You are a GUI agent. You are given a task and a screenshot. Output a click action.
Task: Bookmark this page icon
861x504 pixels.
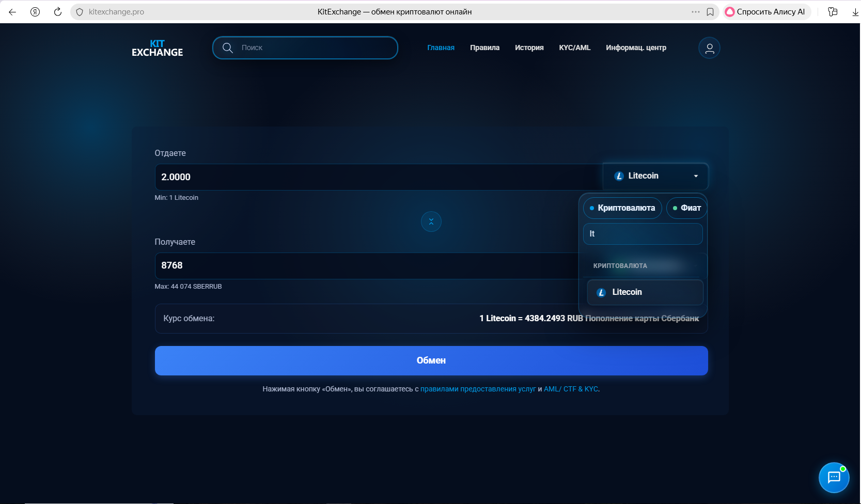710,12
